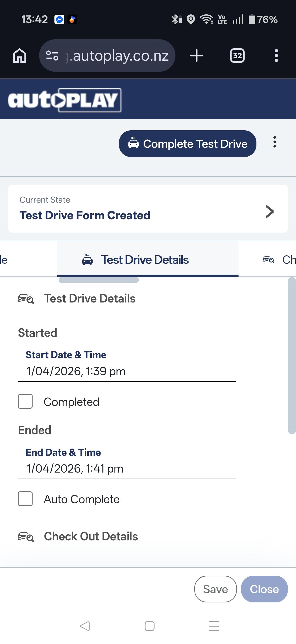Expand the Current State panel chevron
Image resolution: width=296 pixels, height=644 pixels.
[269, 211]
